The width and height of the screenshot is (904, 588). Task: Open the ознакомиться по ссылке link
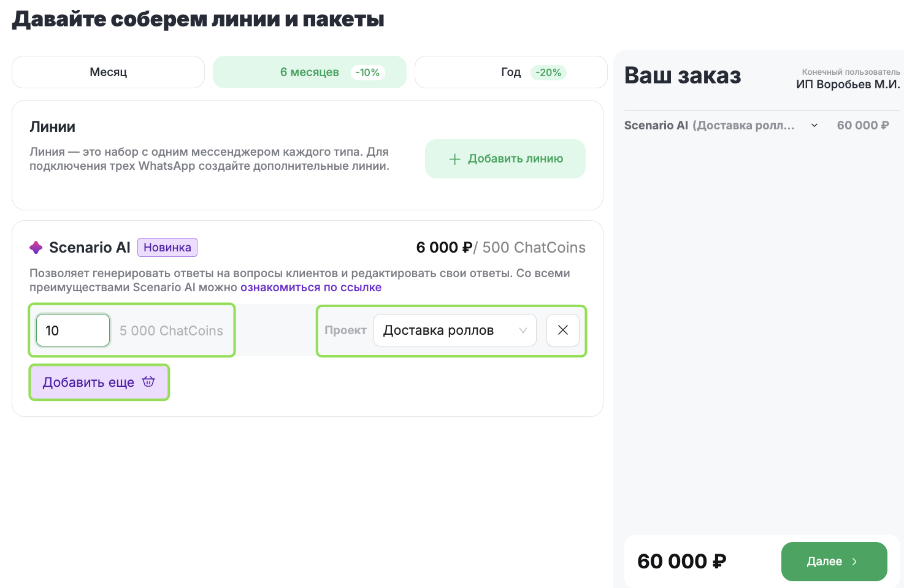(x=311, y=288)
